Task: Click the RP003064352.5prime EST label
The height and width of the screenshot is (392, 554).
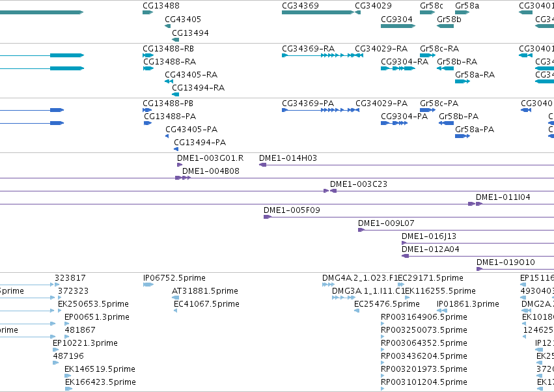Action: [424, 343]
